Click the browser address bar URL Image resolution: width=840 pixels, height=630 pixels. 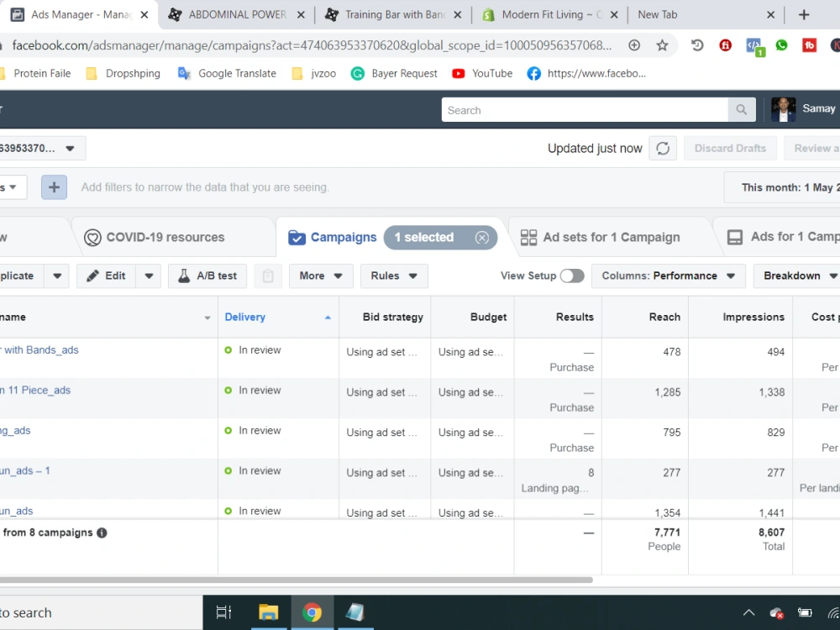click(312, 45)
